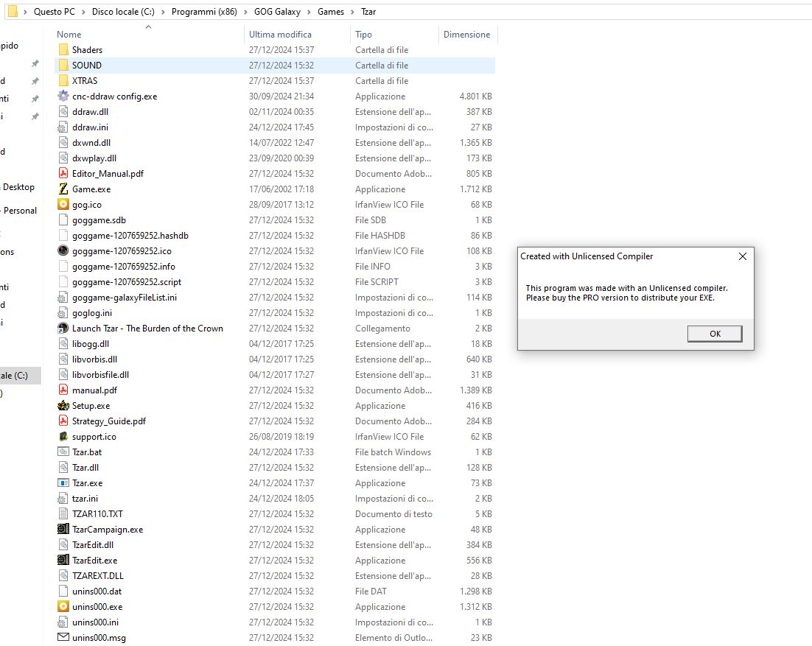Viewport: 812px width, 646px height.
Task: Click the File batch Windows type cell
Action: pyautogui.click(x=393, y=452)
